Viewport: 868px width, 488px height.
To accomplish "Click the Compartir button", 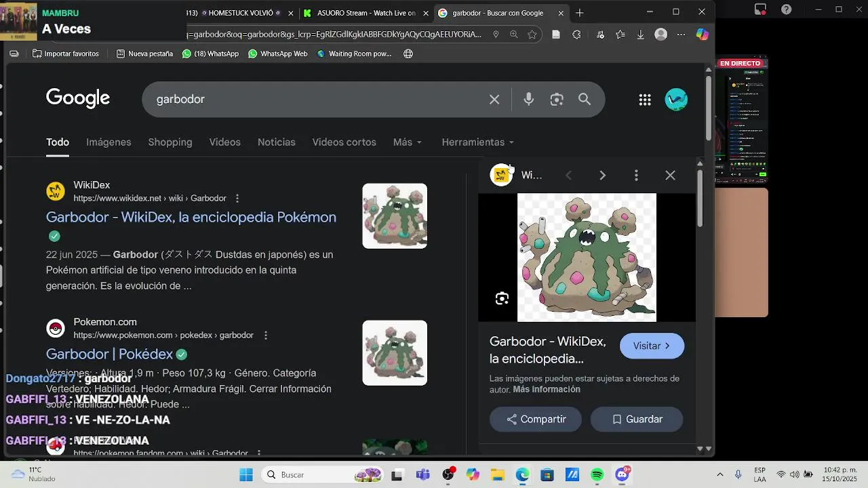I will tap(536, 420).
